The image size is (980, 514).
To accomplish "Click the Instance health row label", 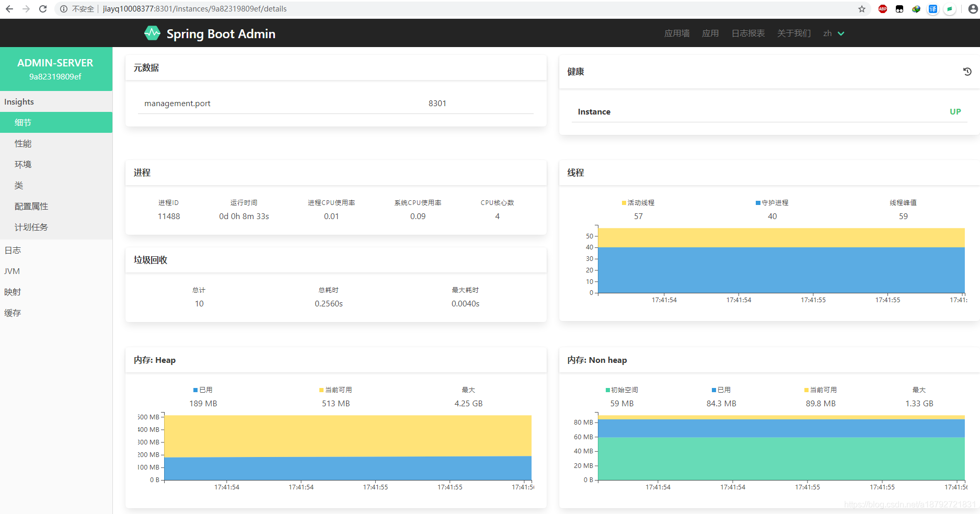I will tap(594, 112).
